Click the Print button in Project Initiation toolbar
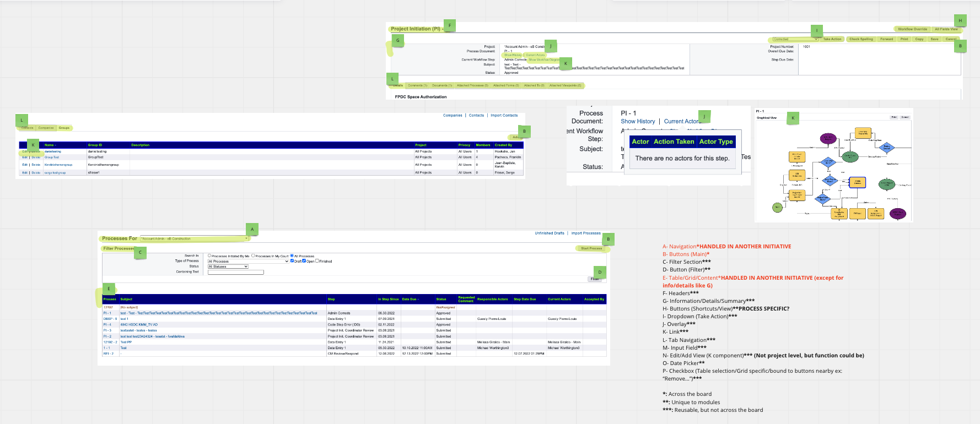Image resolution: width=980 pixels, height=424 pixels. [x=904, y=39]
